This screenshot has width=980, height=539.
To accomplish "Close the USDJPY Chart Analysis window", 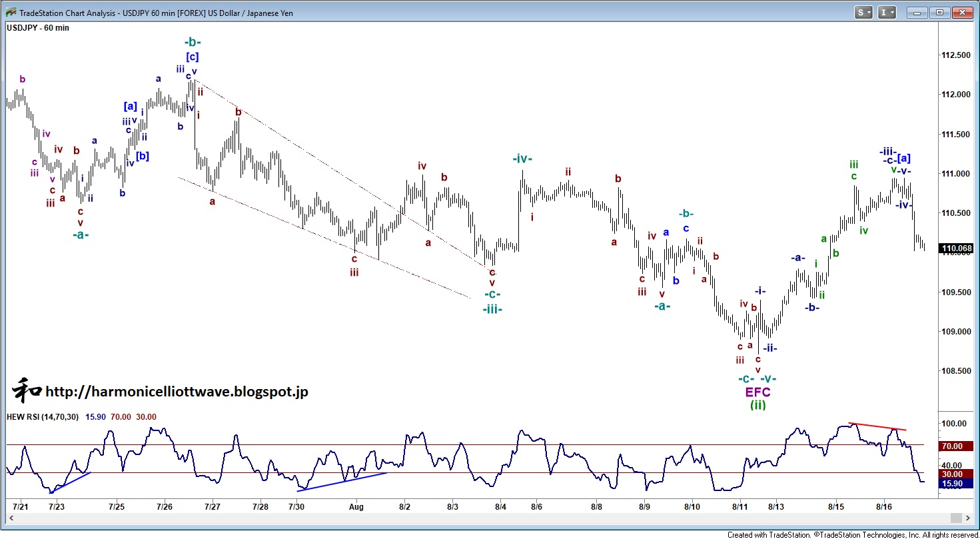I will coord(963,12).
